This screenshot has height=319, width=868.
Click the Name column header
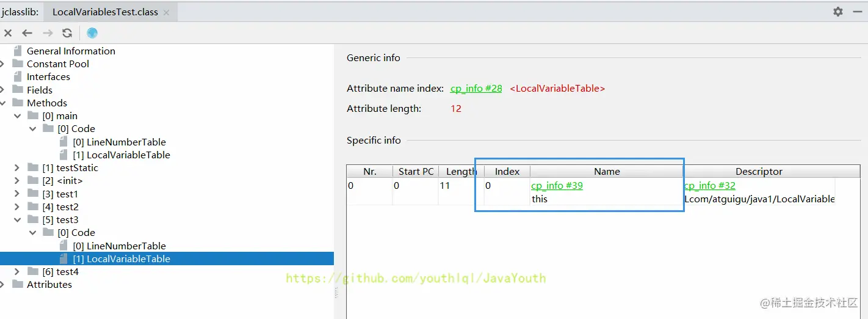coord(607,172)
